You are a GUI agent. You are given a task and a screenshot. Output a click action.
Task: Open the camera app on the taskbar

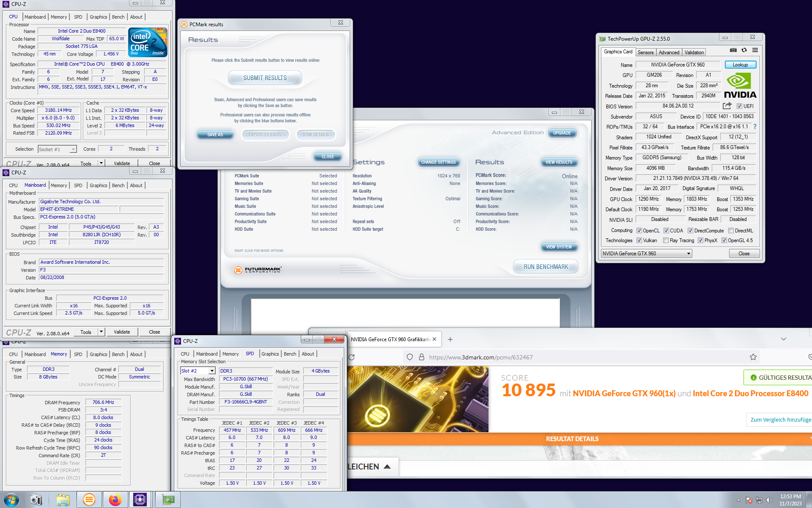(x=36, y=500)
